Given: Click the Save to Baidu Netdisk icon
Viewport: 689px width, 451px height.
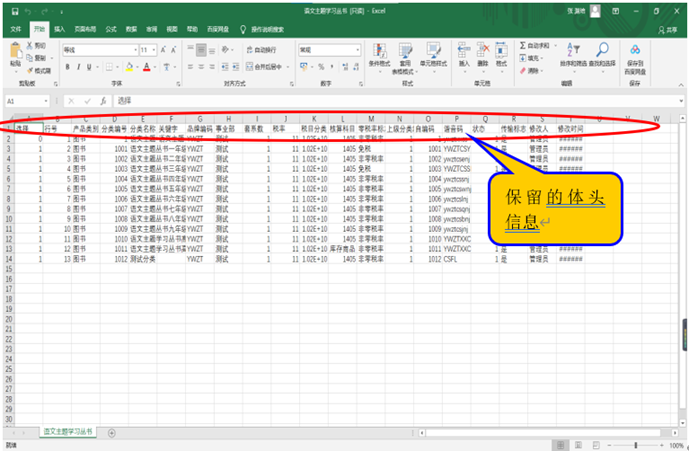Looking at the screenshot, I should click(635, 50).
